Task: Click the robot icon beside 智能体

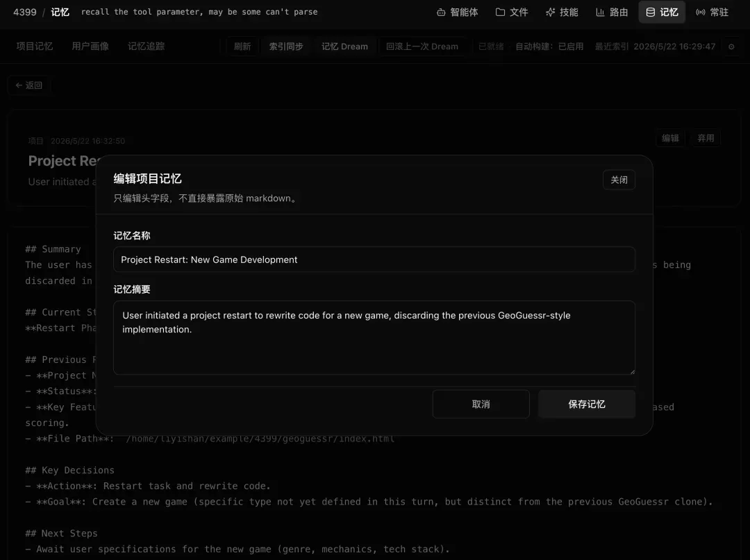Action: 441,12
